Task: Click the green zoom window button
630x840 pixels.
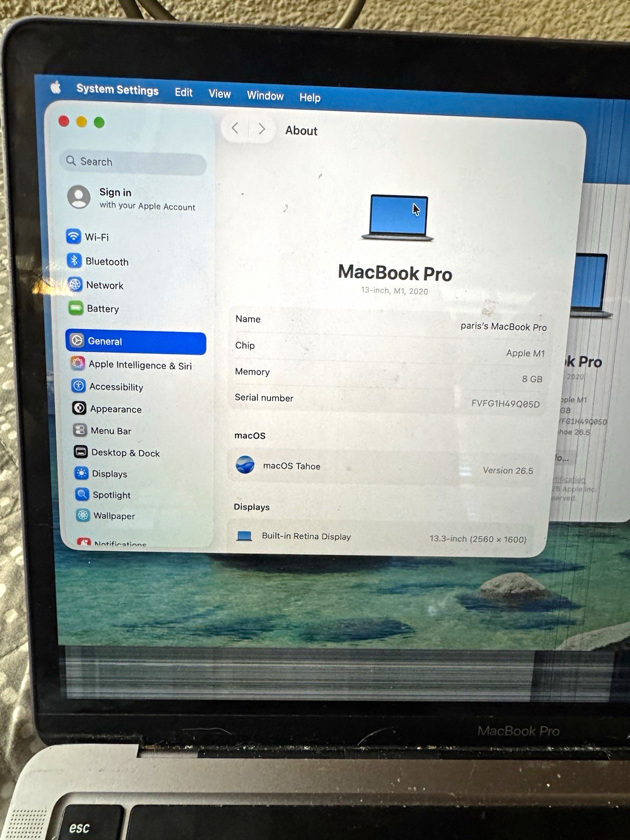Action: pos(99,122)
